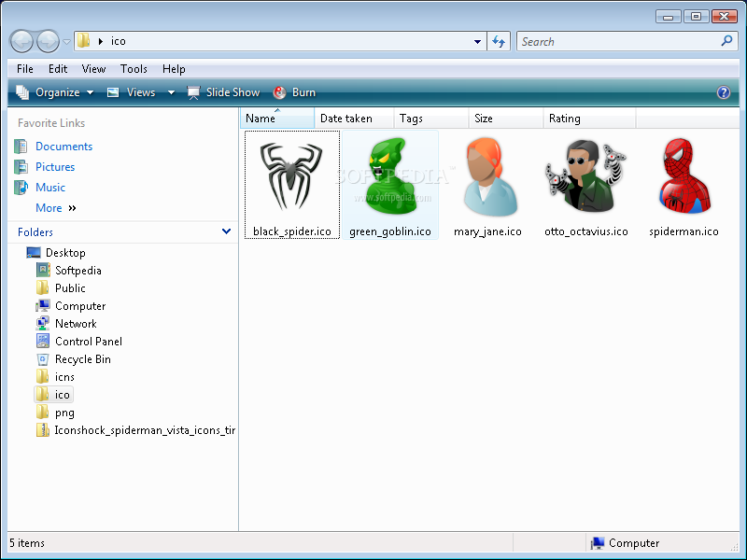Select the Iconshock_spiderman_vista_icons zip item

145,430
